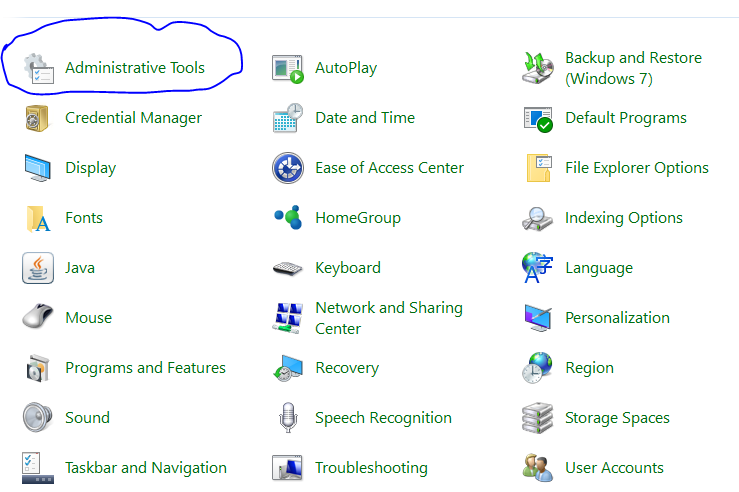Click the Fonts link

(x=84, y=218)
